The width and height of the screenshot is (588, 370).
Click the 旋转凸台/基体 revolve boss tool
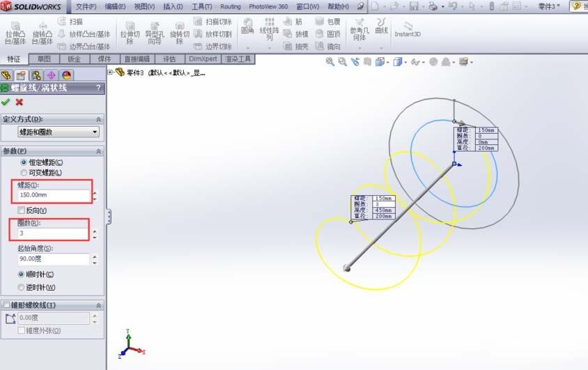pyautogui.click(x=42, y=33)
